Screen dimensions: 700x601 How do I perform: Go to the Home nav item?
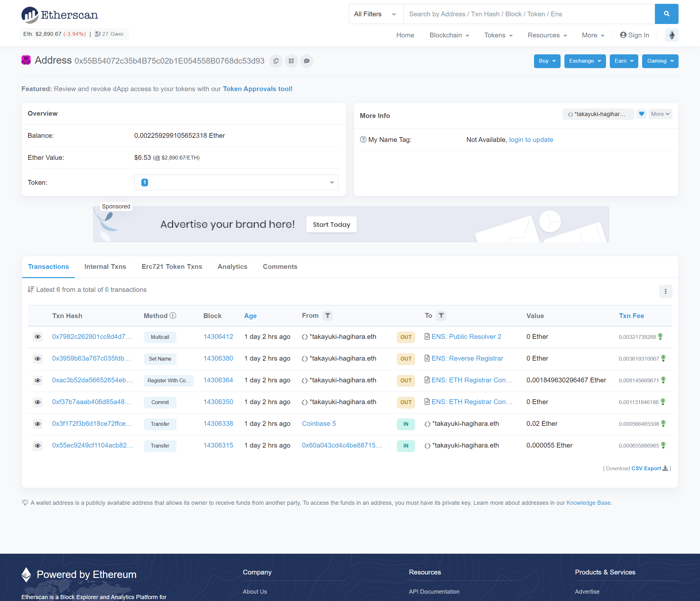pos(405,35)
